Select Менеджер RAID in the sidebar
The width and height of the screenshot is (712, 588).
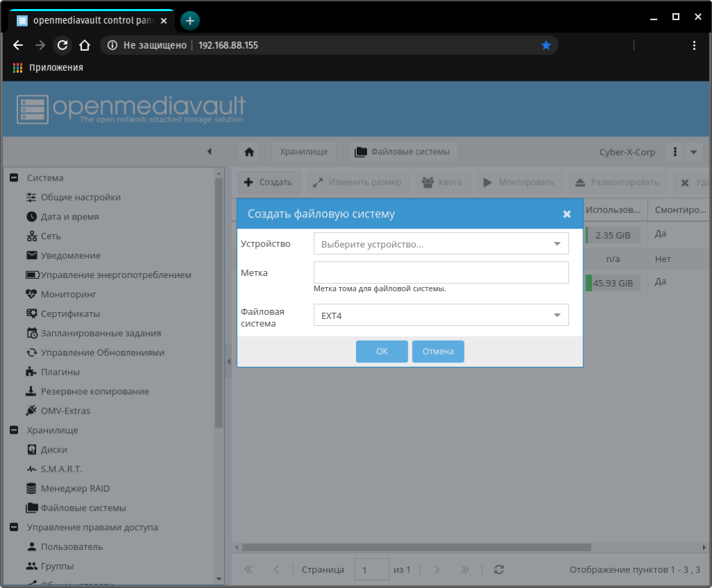tap(75, 489)
